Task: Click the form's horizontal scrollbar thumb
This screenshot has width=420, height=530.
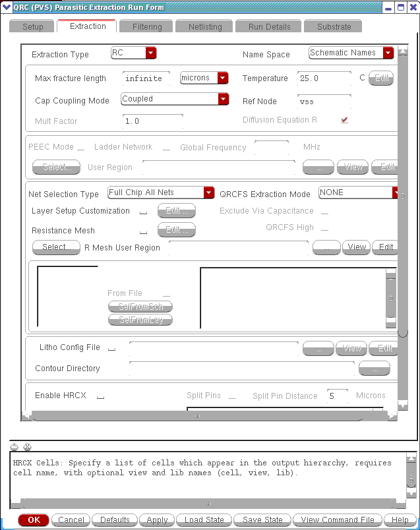Action: 198,416
